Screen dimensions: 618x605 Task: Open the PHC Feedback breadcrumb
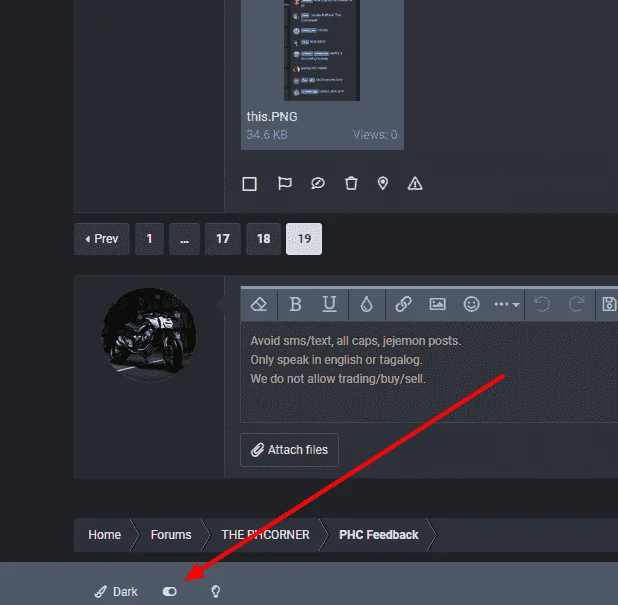tap(378, 535)
